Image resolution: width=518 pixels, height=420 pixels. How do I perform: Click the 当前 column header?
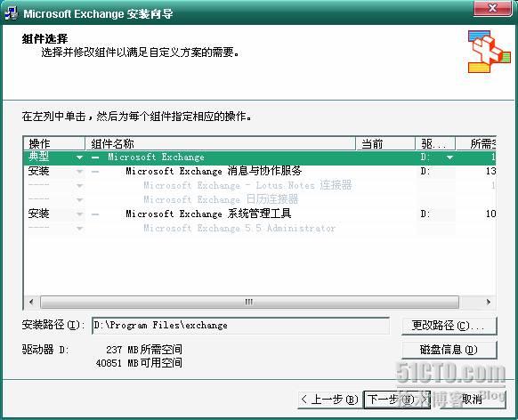click(385, 143)
